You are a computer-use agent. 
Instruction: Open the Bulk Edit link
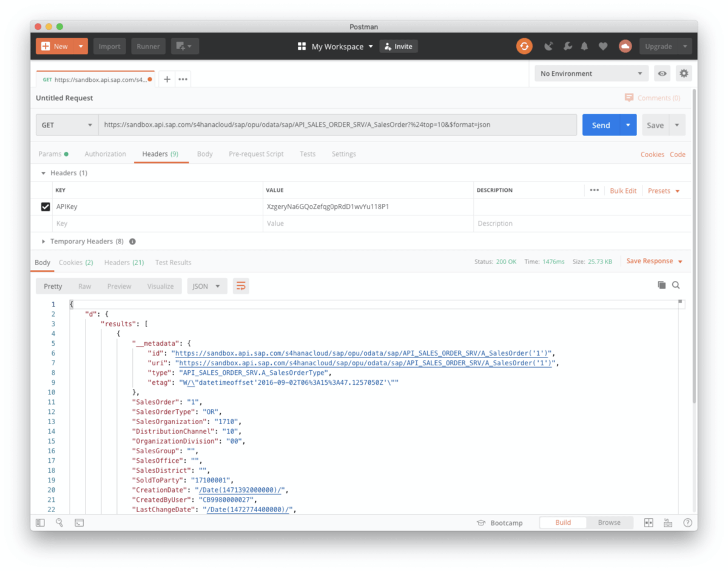pos(623,191)
